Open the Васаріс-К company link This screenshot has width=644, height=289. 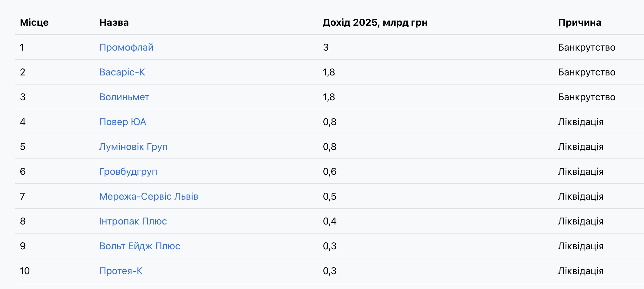pos(122,72)
